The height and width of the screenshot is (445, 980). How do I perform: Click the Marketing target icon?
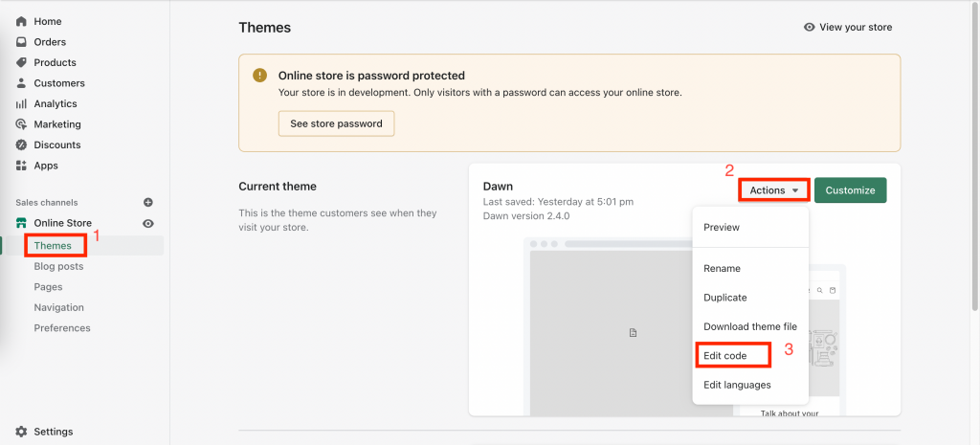(x=21, y=124)
